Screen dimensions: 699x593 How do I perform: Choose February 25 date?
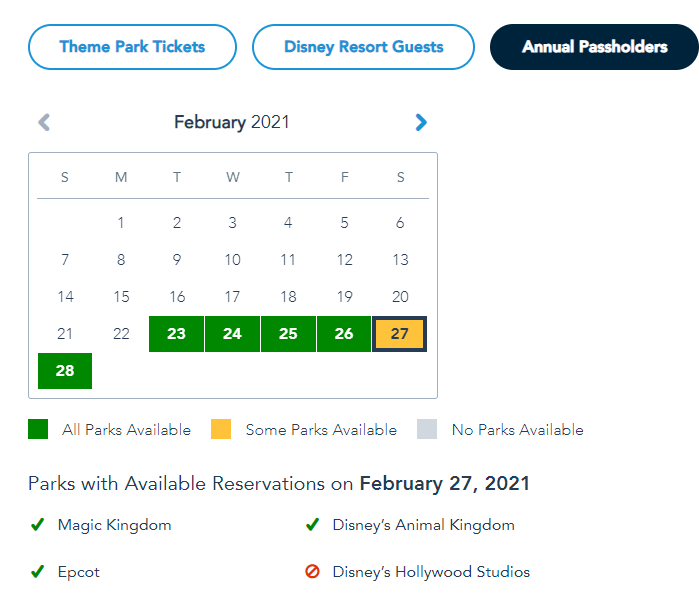pyautogui.click(x=288, y=334)
